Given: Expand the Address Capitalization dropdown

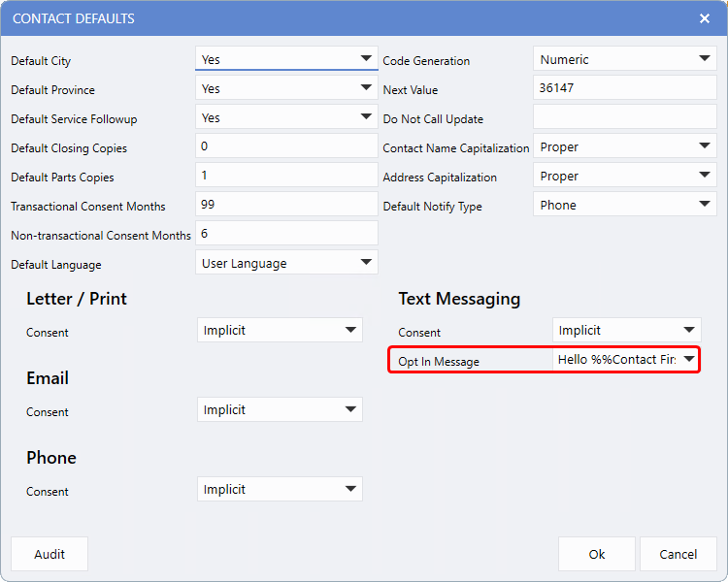Looking at the screenshot, I should (x=624, y=176).
